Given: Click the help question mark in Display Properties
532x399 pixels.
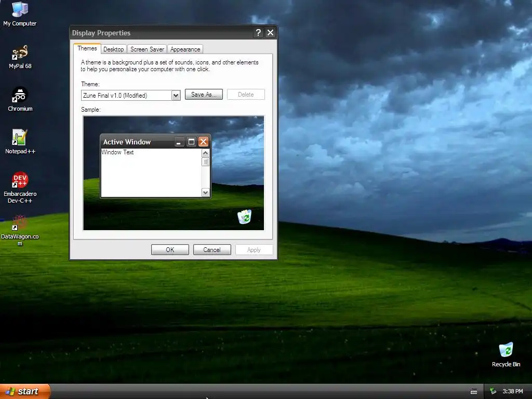Looking at the screenshot, I should (x=258, y=33).
